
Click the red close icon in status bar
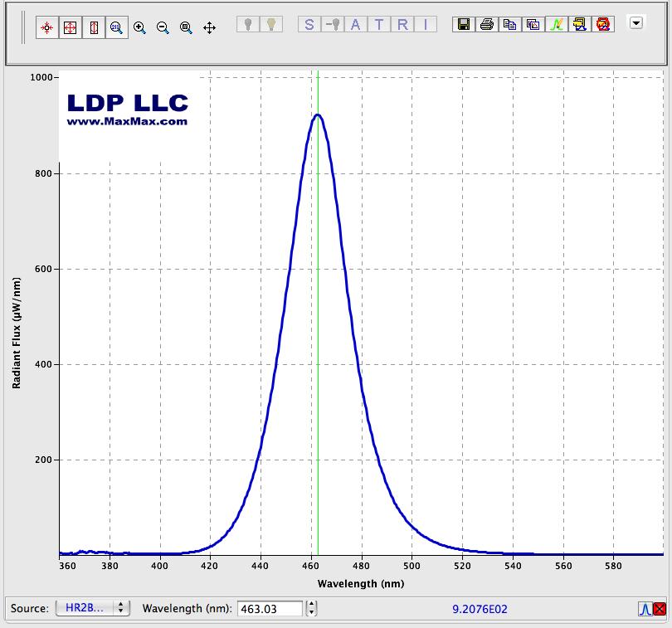point(659,609)
